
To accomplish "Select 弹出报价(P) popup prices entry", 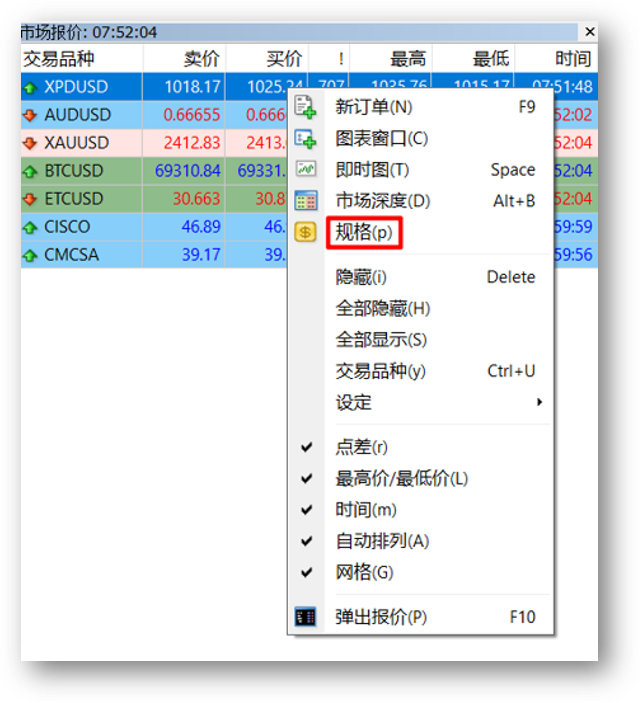I will coord(420,617).
